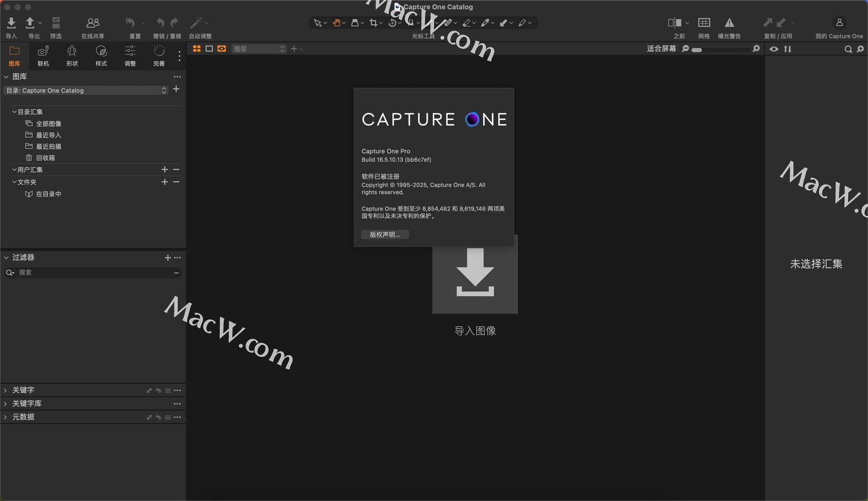
Task: Click the browser search magnifier icon
Action: coord(848,49)
